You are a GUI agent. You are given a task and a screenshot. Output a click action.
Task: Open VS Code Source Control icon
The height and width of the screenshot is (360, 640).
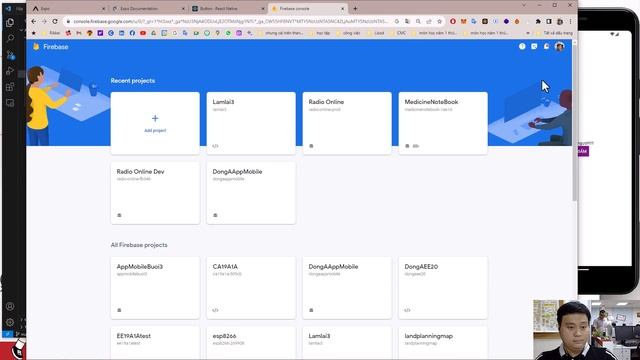tap(10, 55)
